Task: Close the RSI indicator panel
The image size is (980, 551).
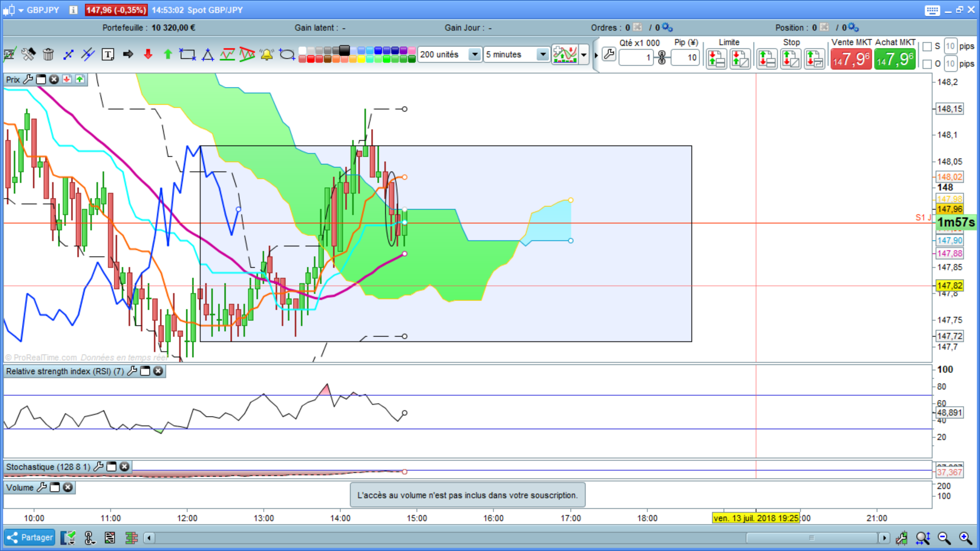Action: click(x=158, y=371)
